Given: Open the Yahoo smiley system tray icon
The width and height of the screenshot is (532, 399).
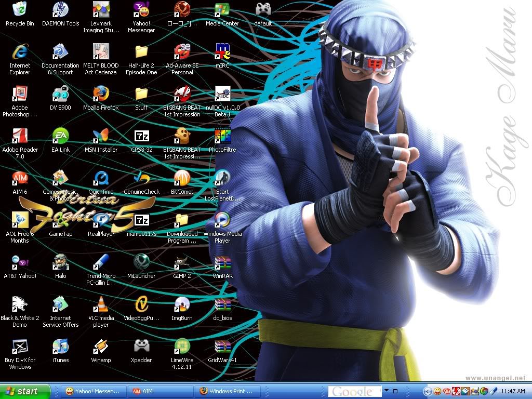Looking at the screenshot, I should (x=437, y=392).
